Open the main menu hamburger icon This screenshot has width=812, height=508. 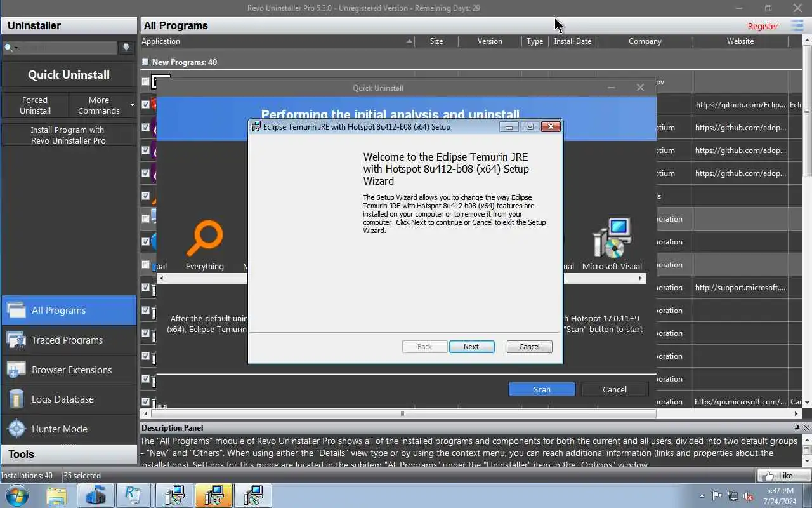[797, 25]
